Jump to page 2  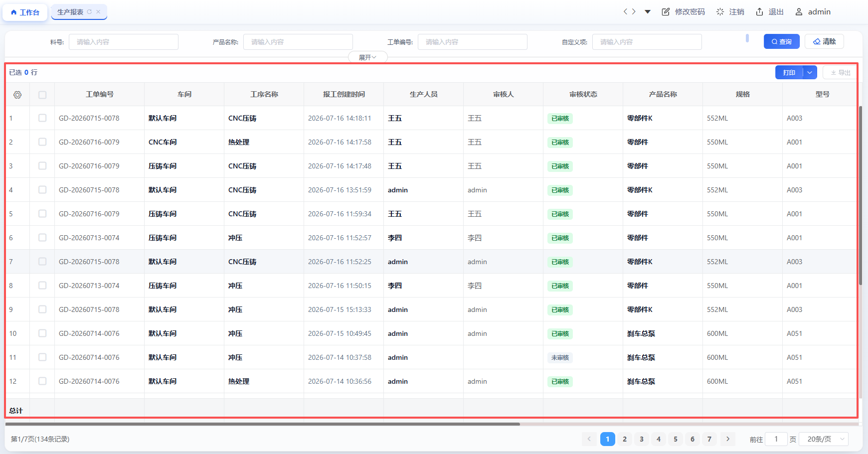click(x=625, y=439)
